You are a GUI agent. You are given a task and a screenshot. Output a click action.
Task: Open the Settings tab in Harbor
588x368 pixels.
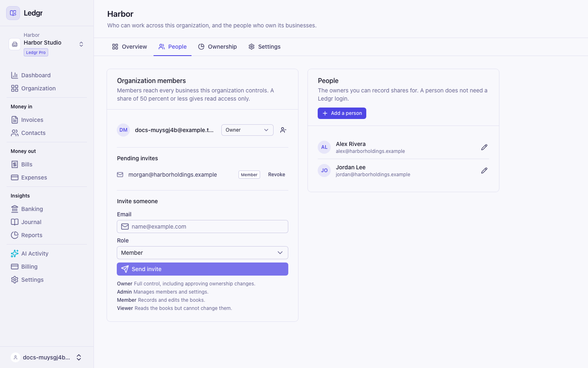pyautogui.click(x=265, y=47)
